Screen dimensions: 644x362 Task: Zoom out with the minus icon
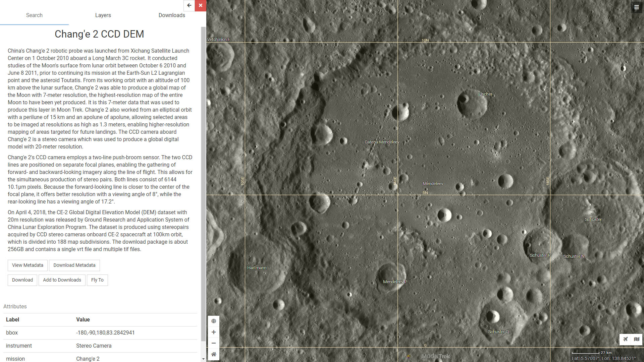(x=214, y=343)
